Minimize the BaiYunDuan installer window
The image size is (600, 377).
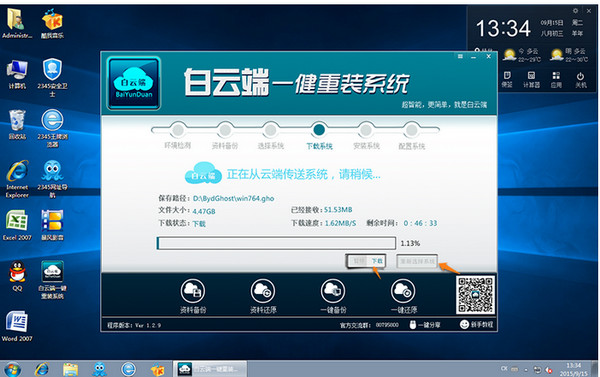pyautogui.click(x=474, y=57)
